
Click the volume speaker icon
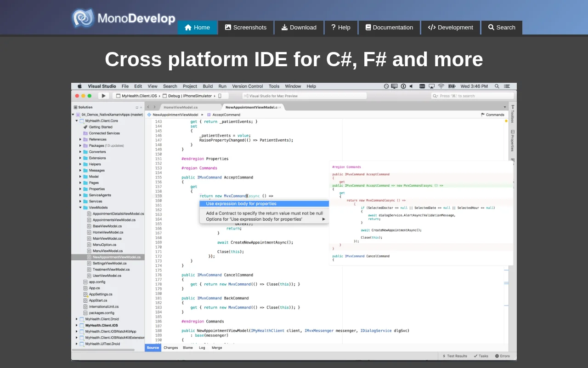pyautogui.click(x=411, y=86)
